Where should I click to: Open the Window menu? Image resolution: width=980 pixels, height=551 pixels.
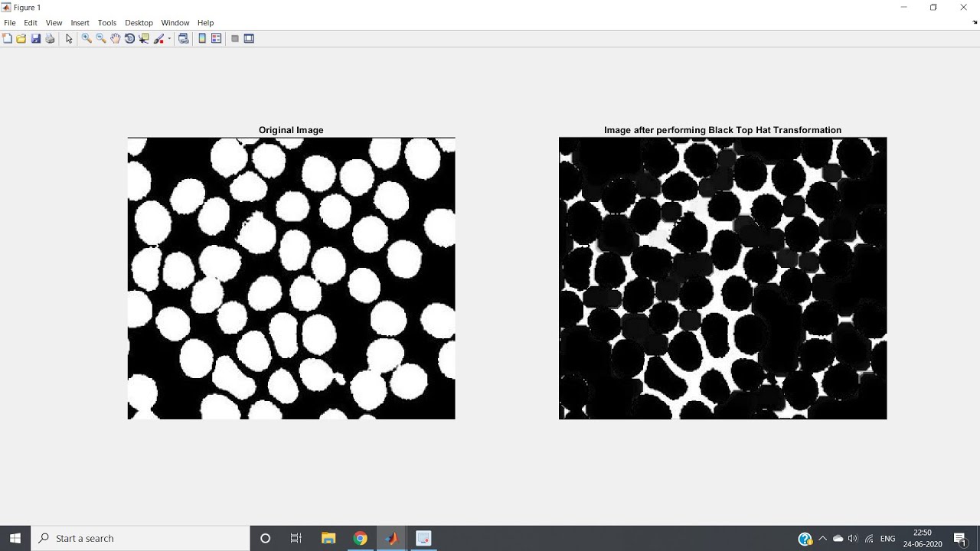coord(175,23)
